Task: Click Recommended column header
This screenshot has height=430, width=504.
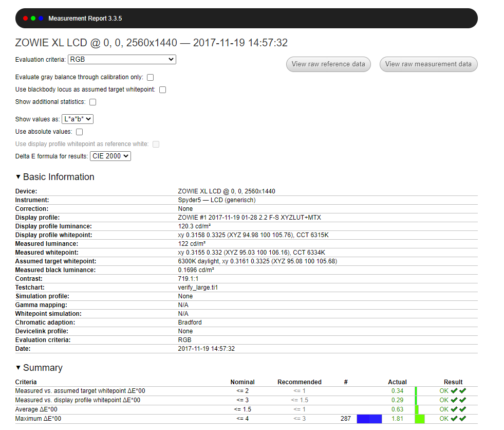Action: coord(299,382)
